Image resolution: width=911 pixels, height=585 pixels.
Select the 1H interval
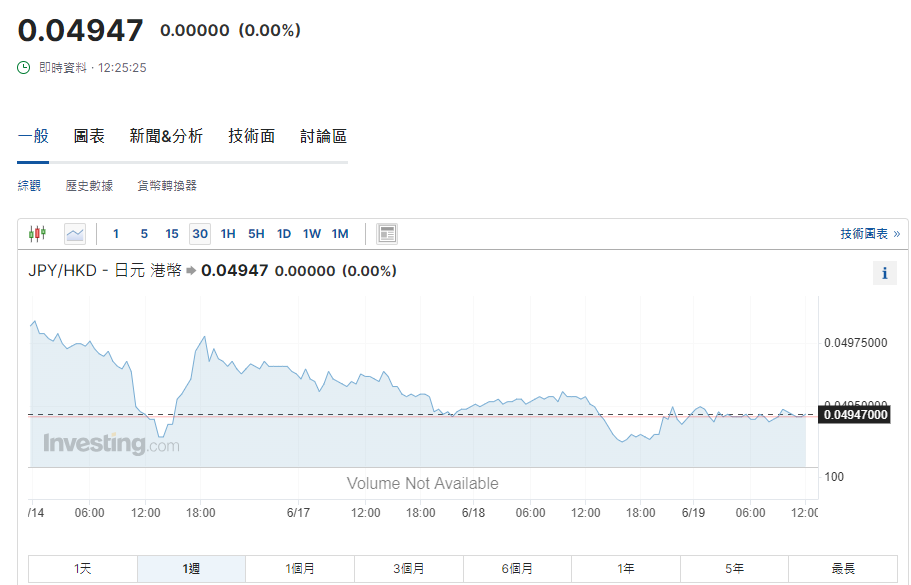[228, 234]
